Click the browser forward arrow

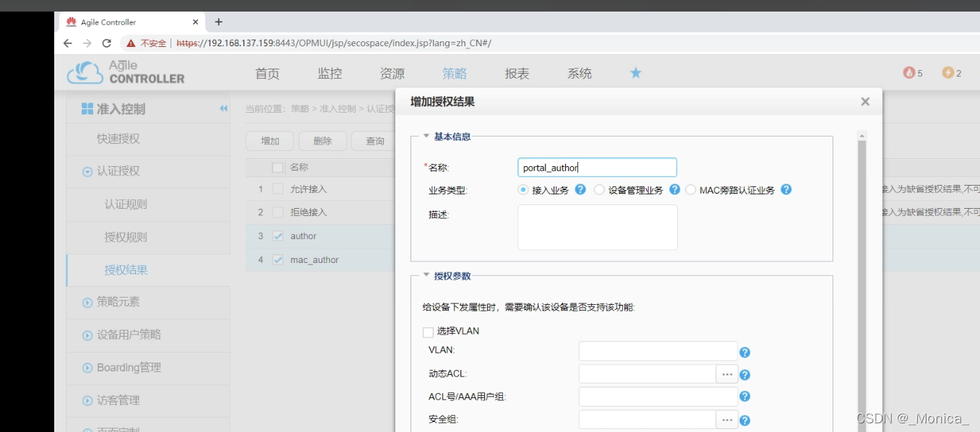(87, 43)
